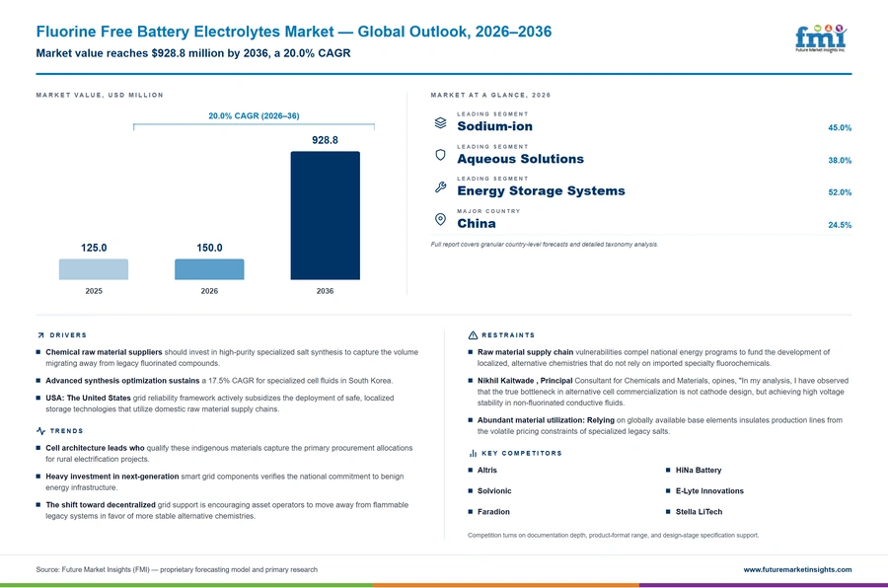Click the bar chart icon next to Key Competitors
The height and width of the screenshot is (588, 888).
click(x=473, y=453)
